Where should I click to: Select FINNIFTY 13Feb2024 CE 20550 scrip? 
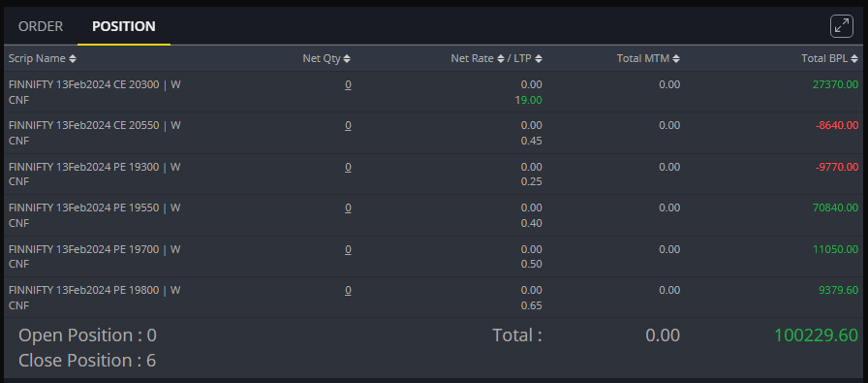pyautogui.click(x=95, y=126)
